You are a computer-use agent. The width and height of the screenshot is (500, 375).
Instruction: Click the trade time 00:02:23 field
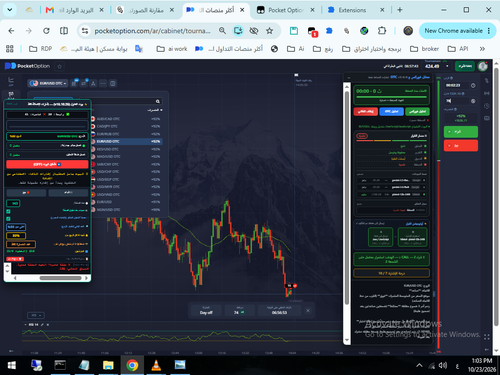pyautogui.click(x=456, y=86)
